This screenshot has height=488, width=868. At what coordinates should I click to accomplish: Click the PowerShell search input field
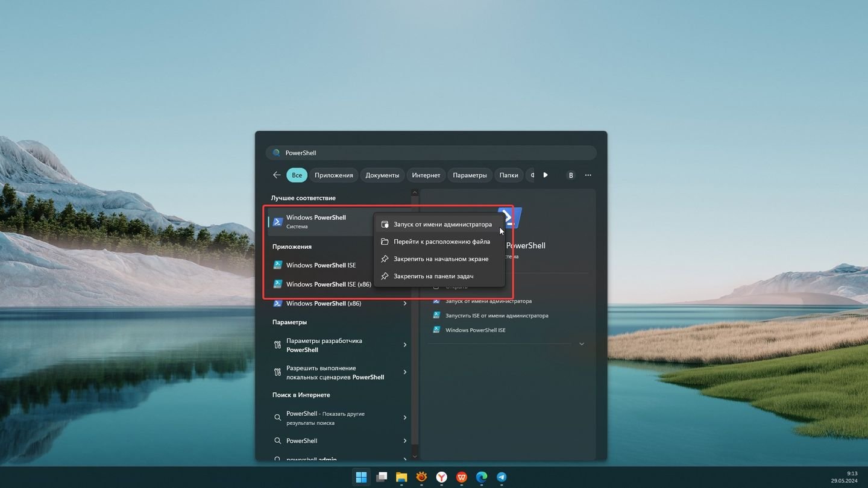(431, 153)
